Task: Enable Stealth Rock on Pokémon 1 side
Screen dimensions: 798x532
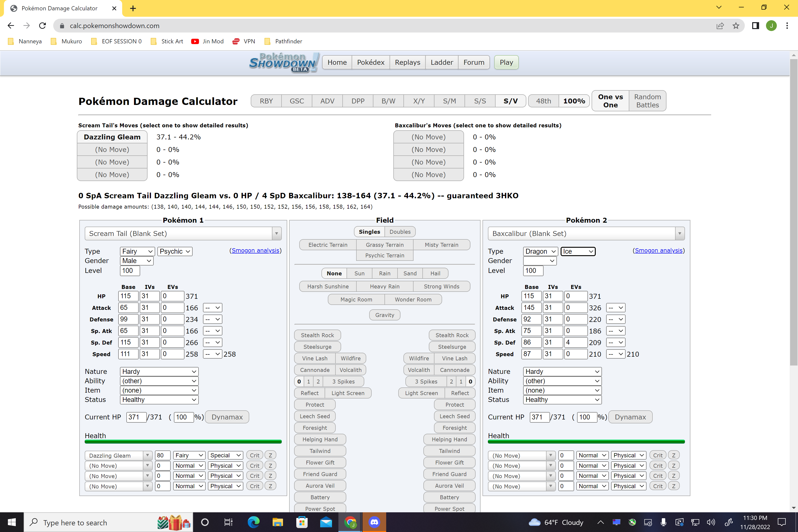Action: (317, 335)
